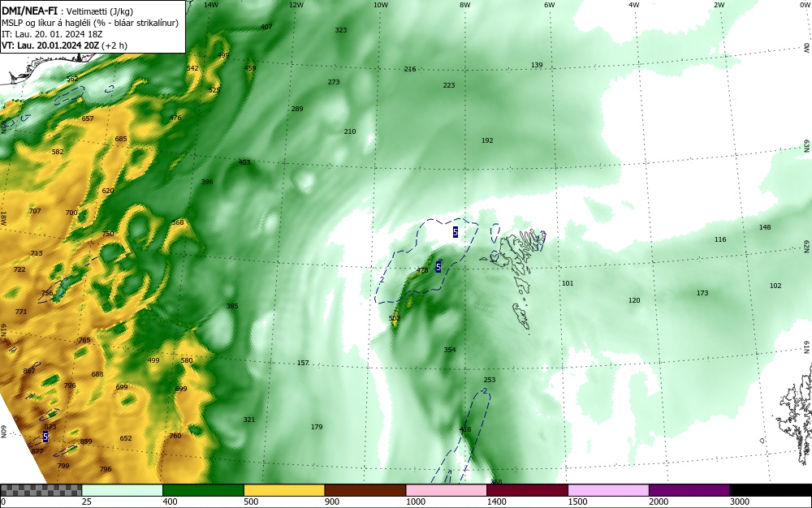Click the '10W' longitude label
The width and height of the screenshot is (812, 508).
click(x=381, y=5)
